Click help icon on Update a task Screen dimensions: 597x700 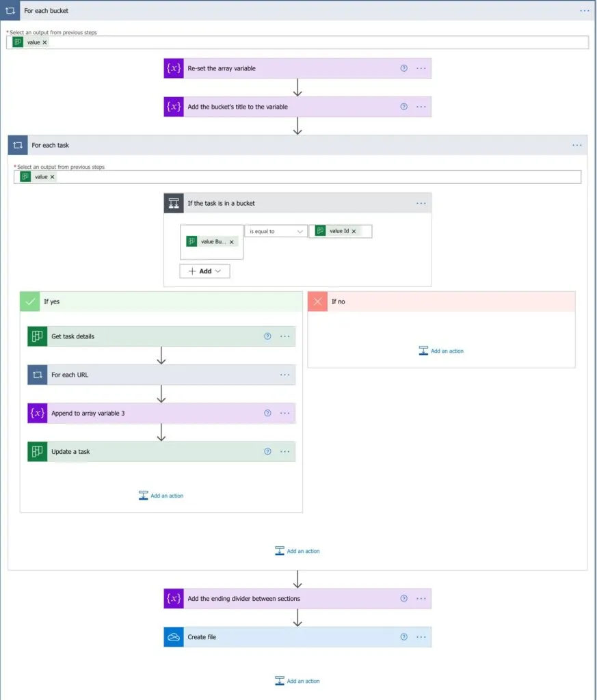coord(267,451)
